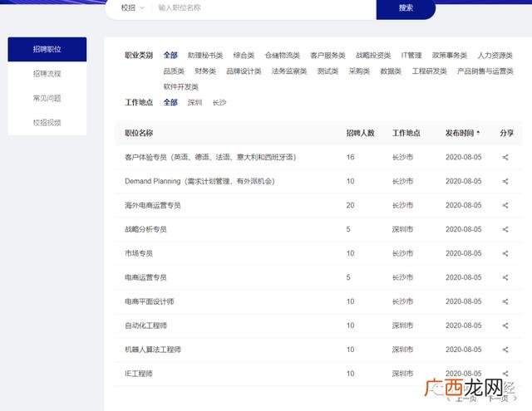The height and width of the screenshot is (411, 532).
Task: Filter jobs by 品牌设计类
Action: click(x=244, y=71)
